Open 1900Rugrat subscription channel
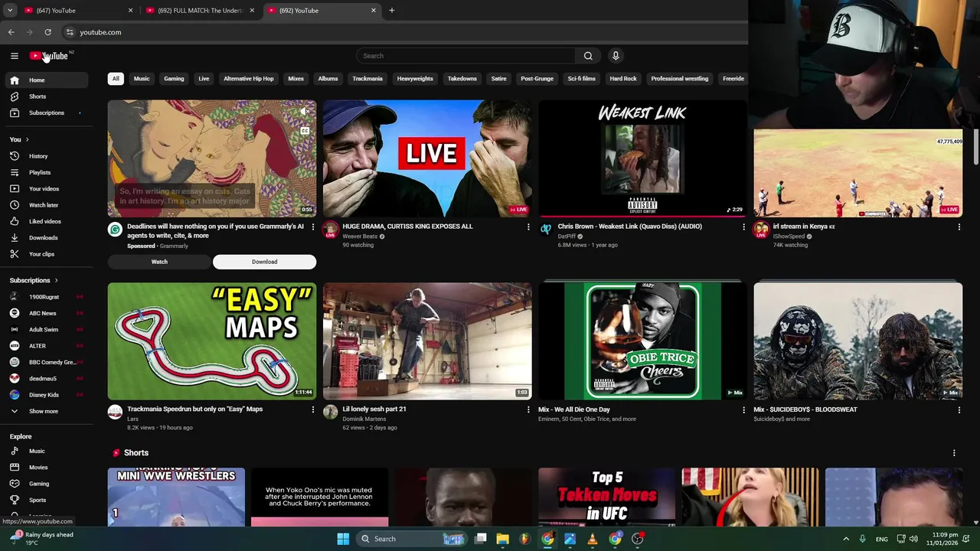 (x=47, y=297)
